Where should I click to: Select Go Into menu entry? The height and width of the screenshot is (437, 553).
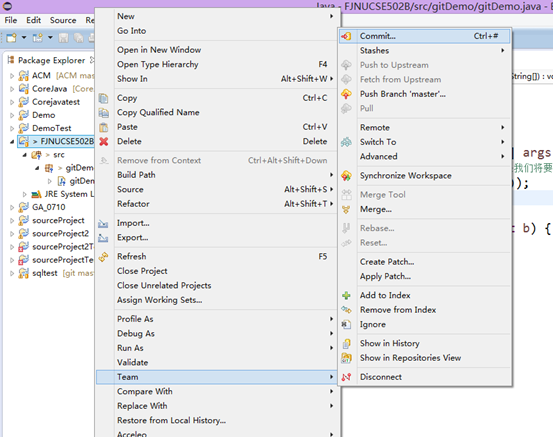[x=217, y=31]
